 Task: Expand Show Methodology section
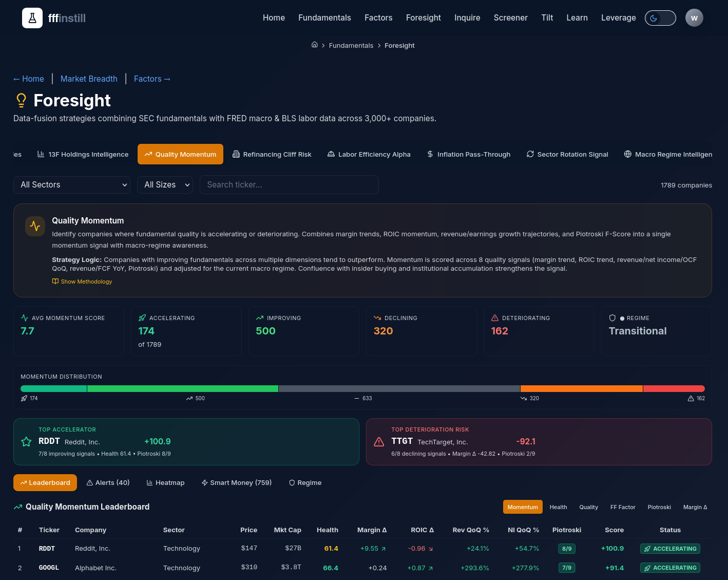pos(82,282)
